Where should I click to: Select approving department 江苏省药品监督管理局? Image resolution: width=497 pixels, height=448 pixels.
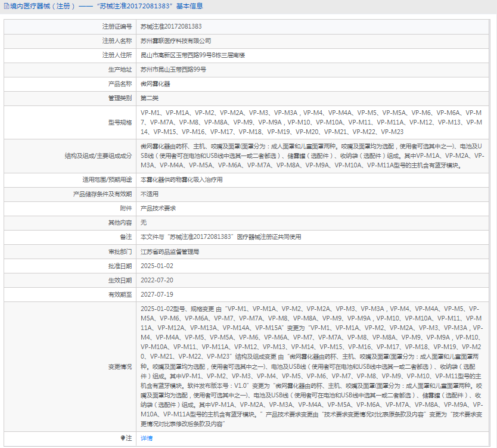(x=170, y=251)
